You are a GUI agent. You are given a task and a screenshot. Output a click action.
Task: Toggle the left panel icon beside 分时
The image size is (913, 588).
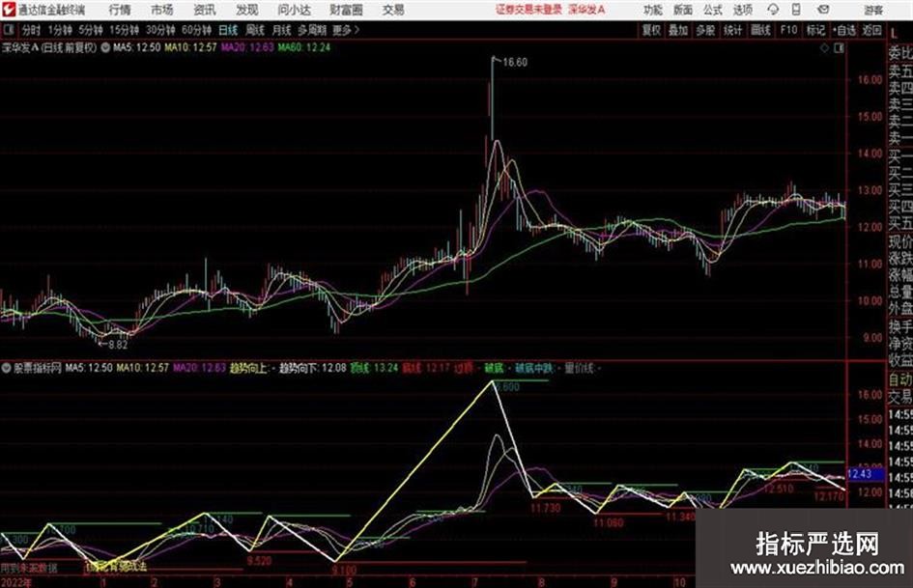tap(9, 30)
